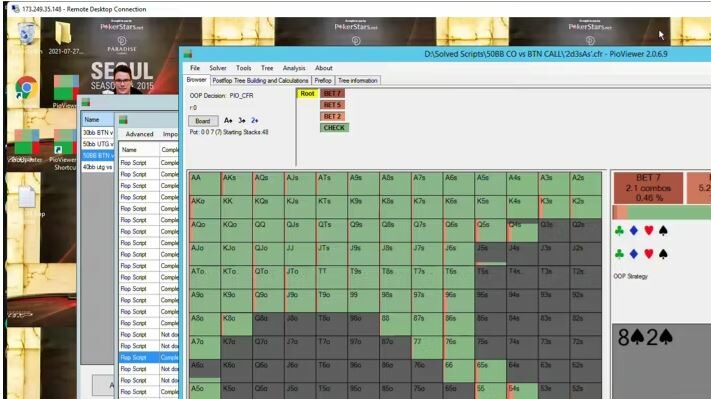711x399 pixels.
Task: Select the top-row club suit filter icon
Action: pos(619,231)
